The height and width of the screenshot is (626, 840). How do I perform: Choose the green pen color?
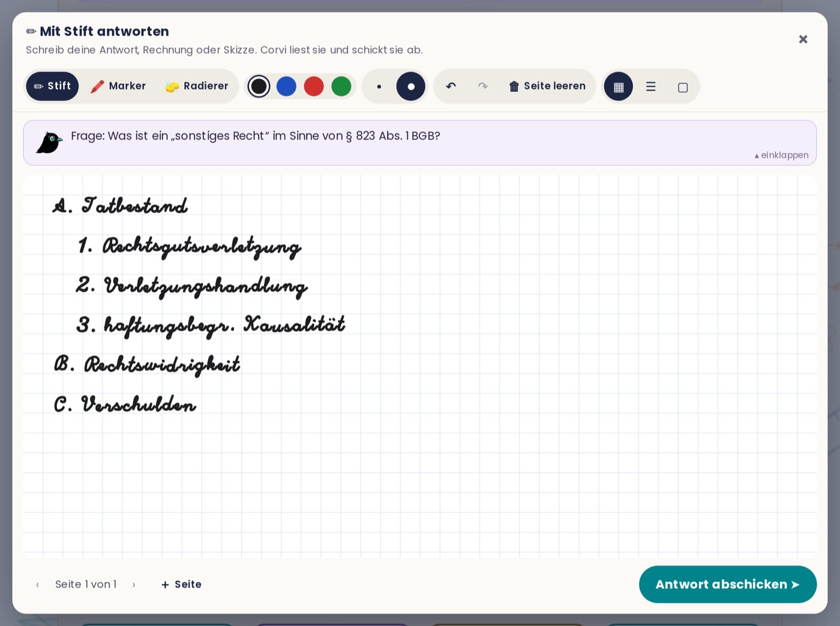point(341,86)
